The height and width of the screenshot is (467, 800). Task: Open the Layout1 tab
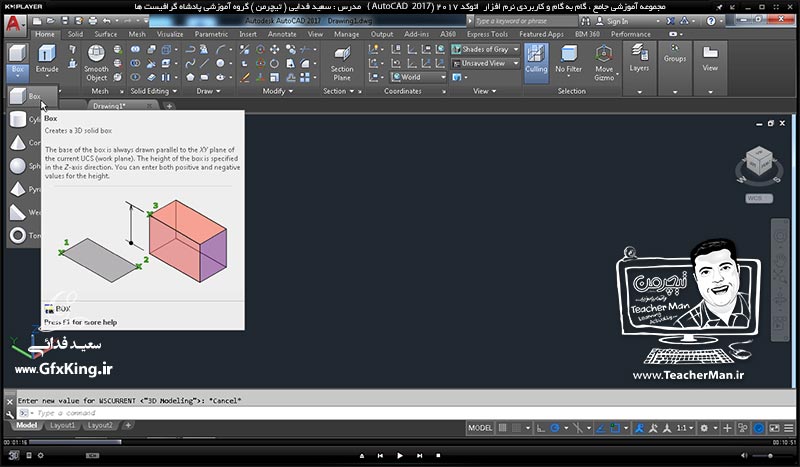click(x=63, y=425)
